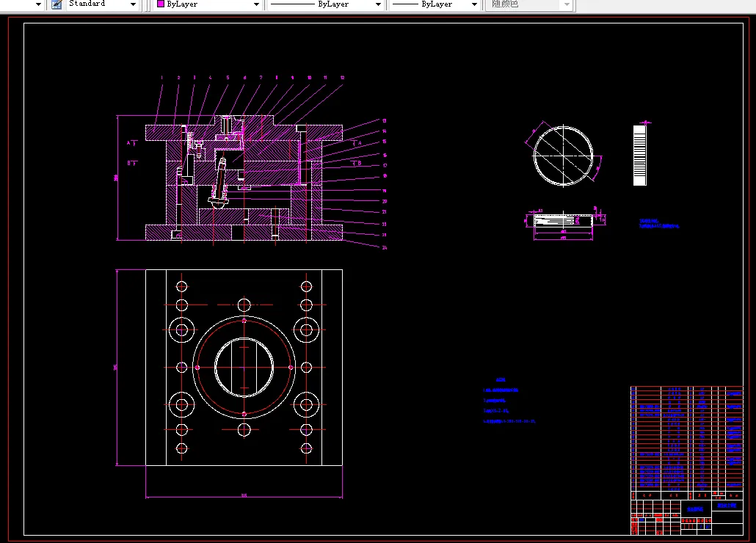Select the 315 width dimension below the plan view
This screenshot has width=756, height=543.
244,495
